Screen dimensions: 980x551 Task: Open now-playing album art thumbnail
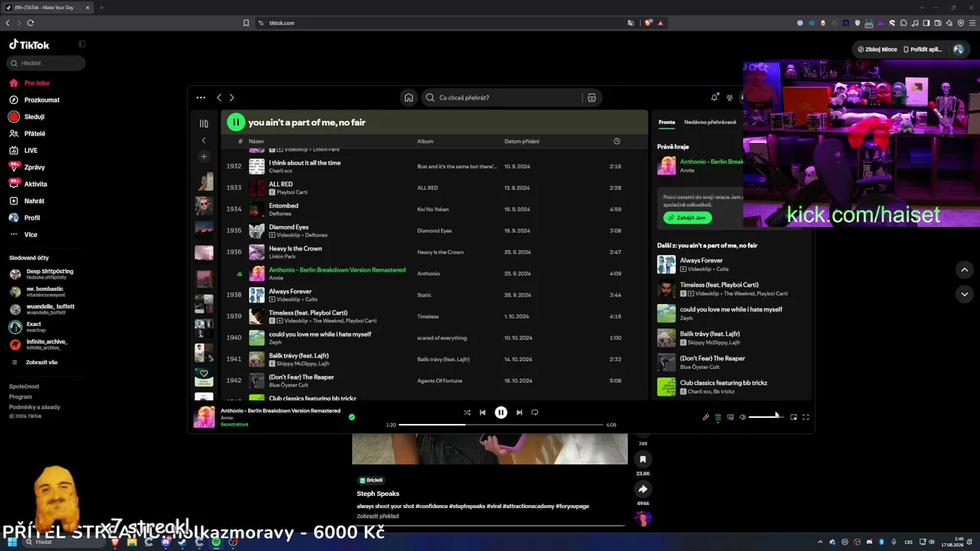tap(204, 417)
